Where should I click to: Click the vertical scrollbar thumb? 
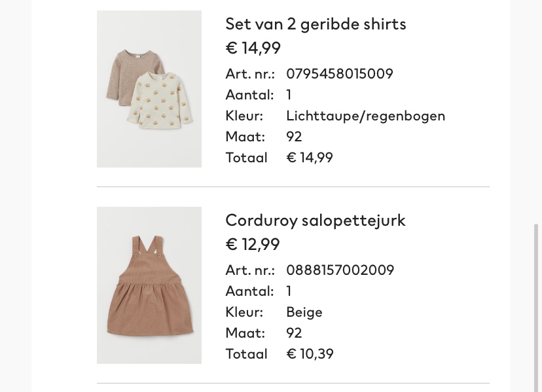point(536,308)
